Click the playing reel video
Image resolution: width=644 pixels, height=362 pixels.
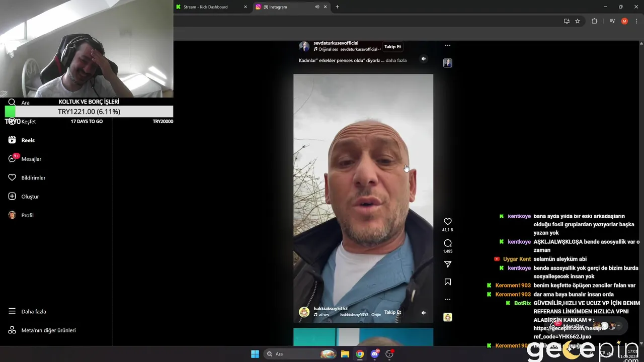(363, 198)
